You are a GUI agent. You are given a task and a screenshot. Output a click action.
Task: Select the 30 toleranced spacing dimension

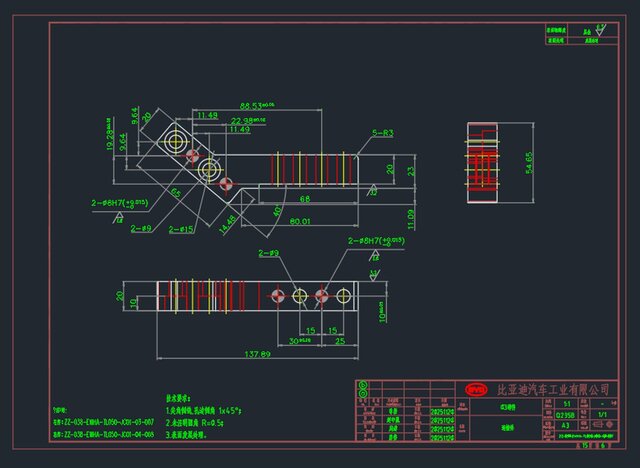(x=300, y=341)
